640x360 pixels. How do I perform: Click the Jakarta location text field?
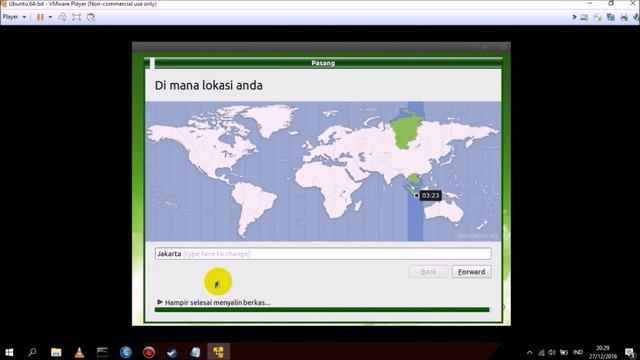click(323, 254)
